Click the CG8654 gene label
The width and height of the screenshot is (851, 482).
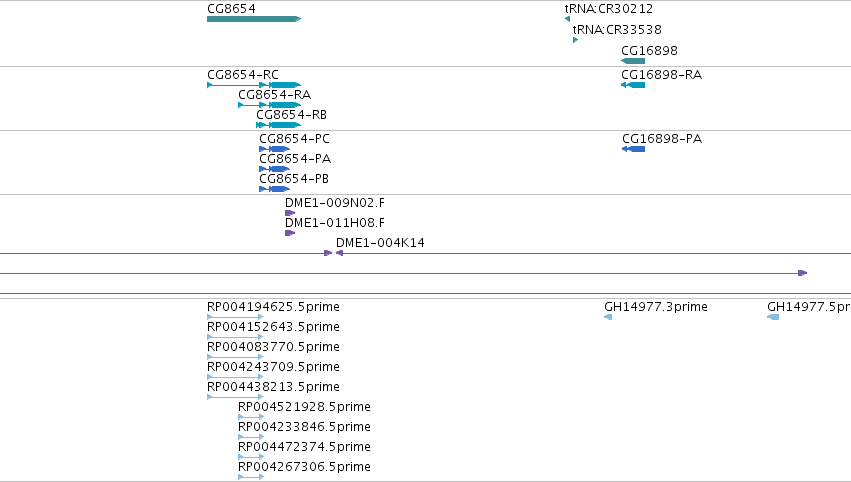pyautogui.click(x=231, y=9)
